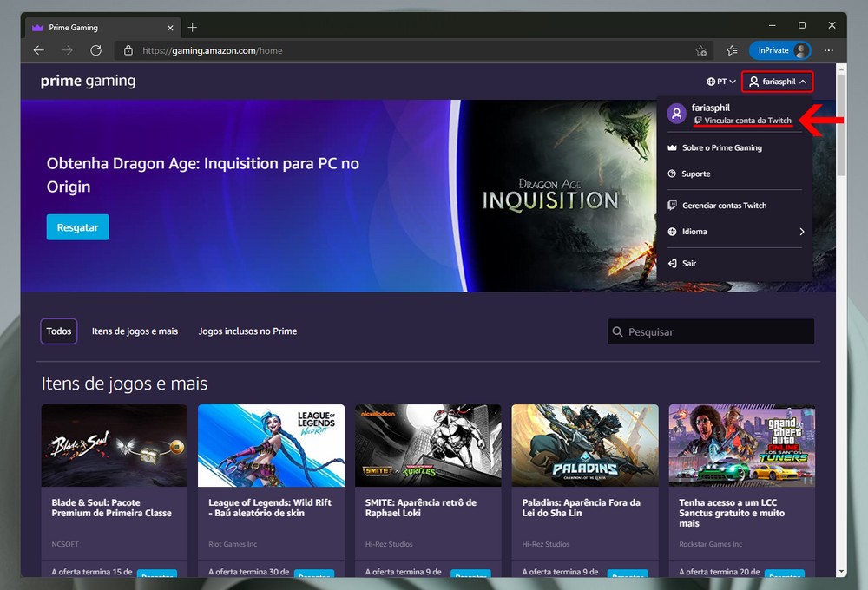Expand the PT language dropdown
868x590 pixels.
(x=721, y=82)
